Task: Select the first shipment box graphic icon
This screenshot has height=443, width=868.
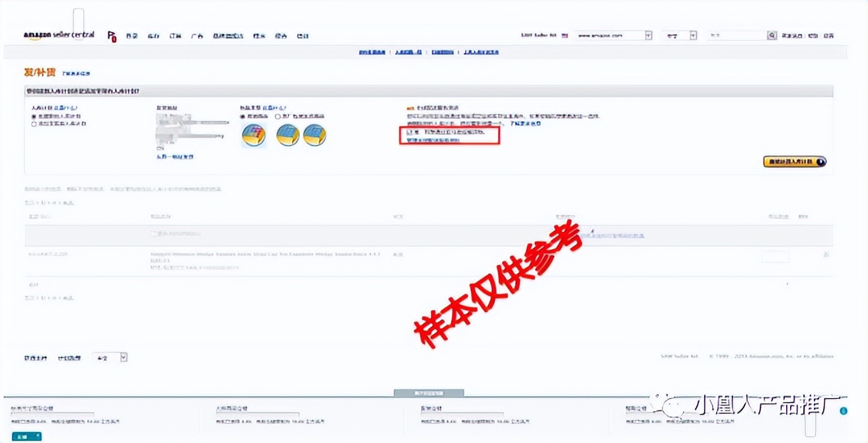Action: point(254,134)
